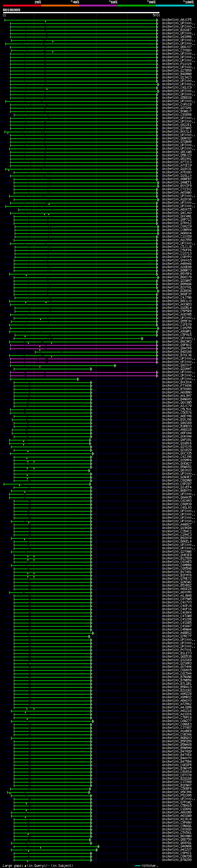Select label UniRef100_B4DS88
Screen dimensions: 197x868
[177, 352]
